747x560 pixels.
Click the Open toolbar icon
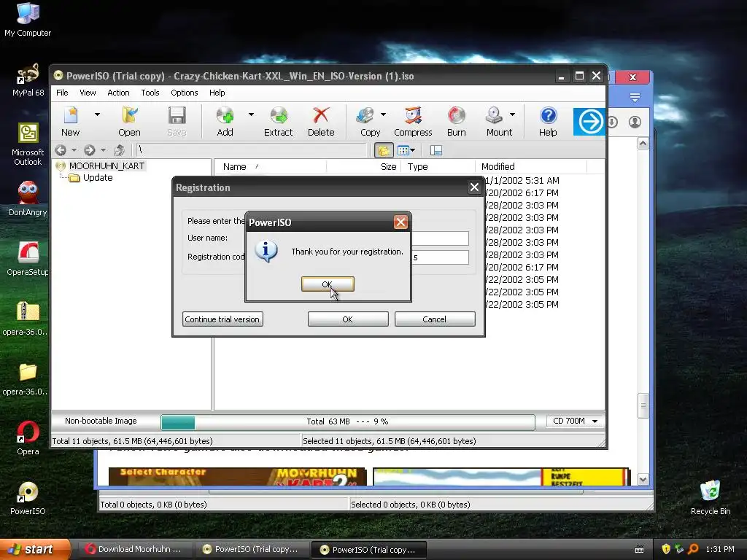(x=129, y=122)
